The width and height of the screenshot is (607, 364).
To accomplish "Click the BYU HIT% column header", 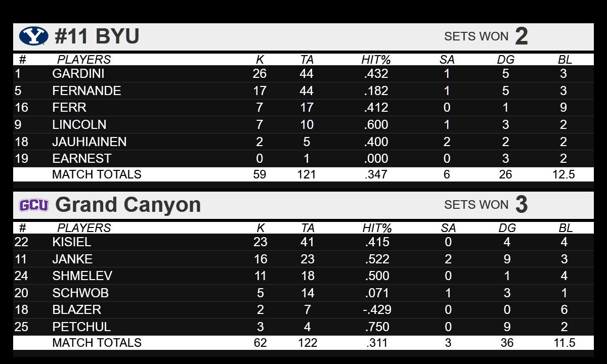I will click(x=376, y=60).
